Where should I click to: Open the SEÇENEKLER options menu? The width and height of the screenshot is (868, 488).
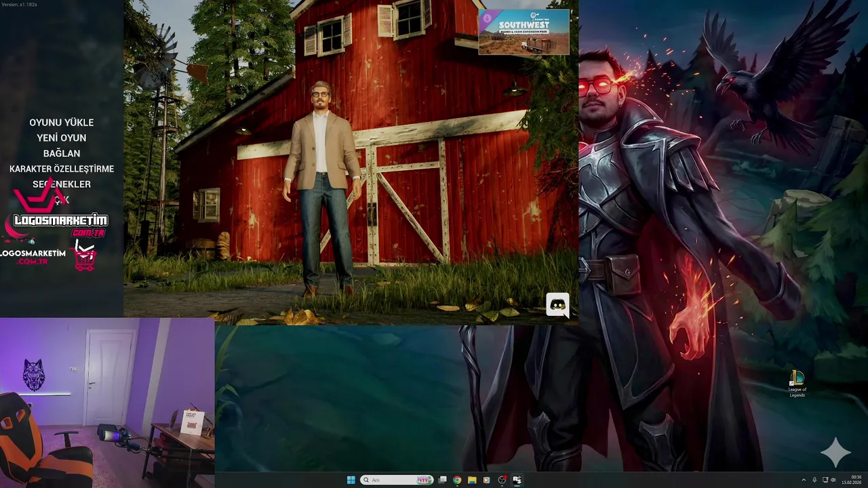pos(61,184)
